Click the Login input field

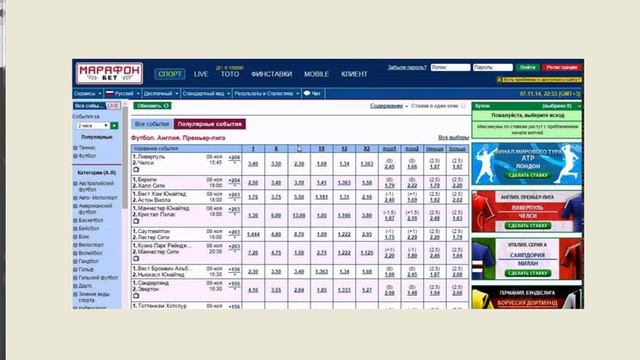point(450,67)
